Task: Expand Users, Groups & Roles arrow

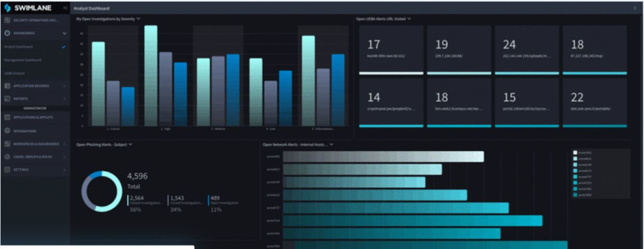Action: point(64,156)
